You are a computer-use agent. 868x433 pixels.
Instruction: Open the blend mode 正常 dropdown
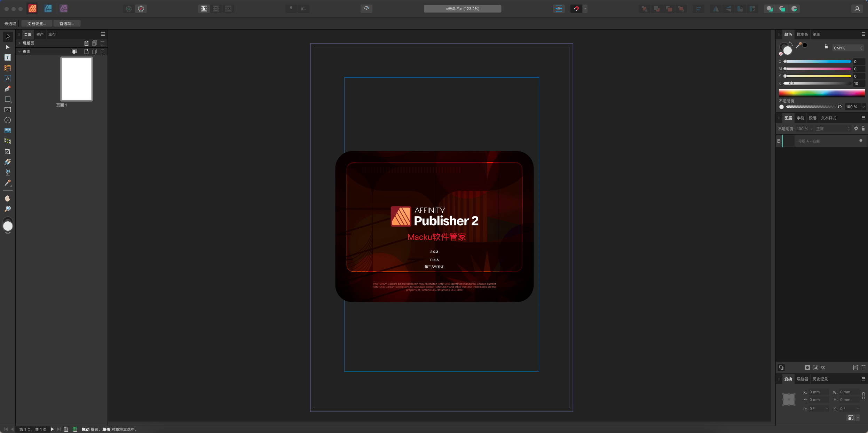pos(833,129)
